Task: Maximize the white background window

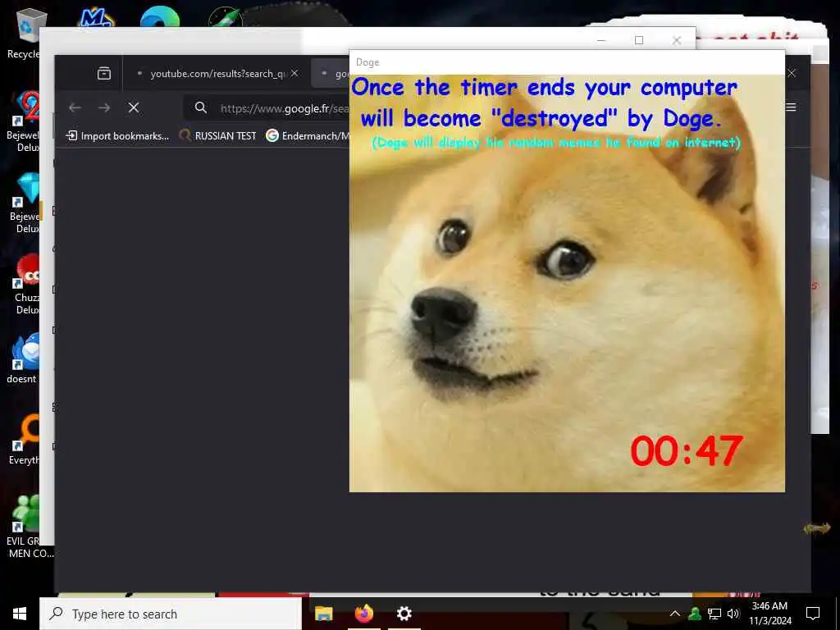Action: point(639,40)
